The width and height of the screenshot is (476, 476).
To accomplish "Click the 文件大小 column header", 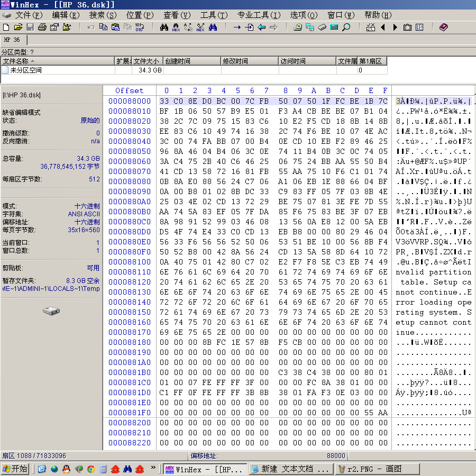I will [x=147, y=61].
